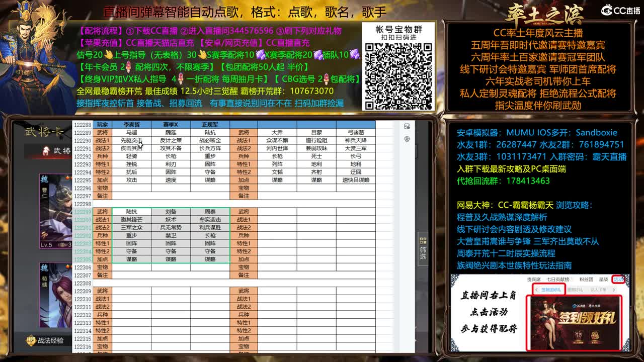Click the 战法经验 fist icon
The width and height of the screenshot is (644, 362).
pyautogui.click(x=31, y=340)
